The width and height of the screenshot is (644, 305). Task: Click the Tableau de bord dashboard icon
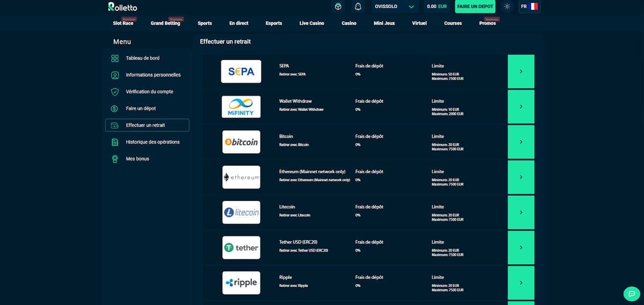point(115,58)
